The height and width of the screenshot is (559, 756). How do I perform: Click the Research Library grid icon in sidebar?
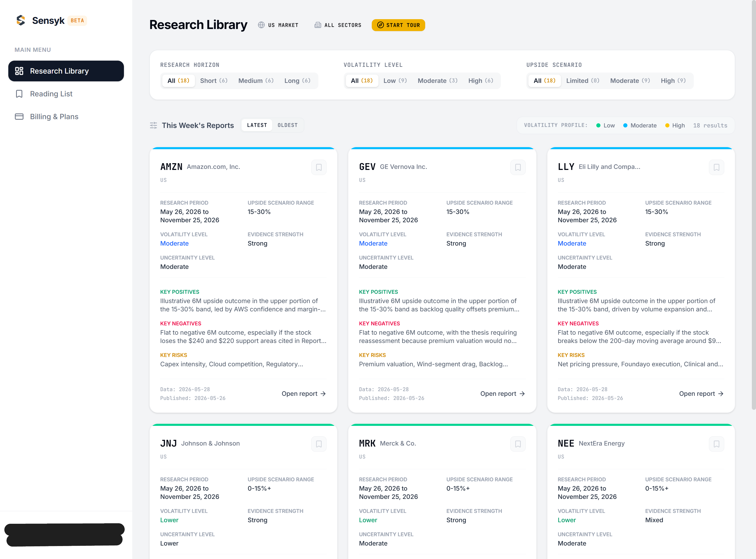tap(19, 71)
